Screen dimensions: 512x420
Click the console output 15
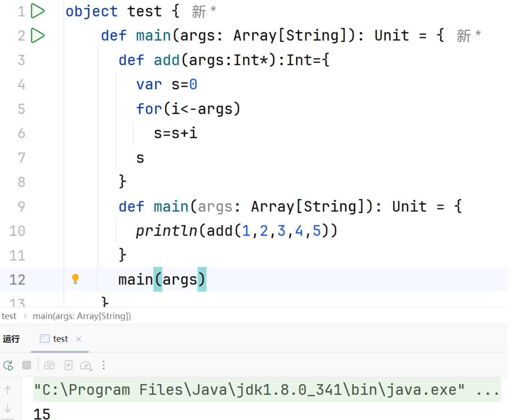tap(42, 414)
